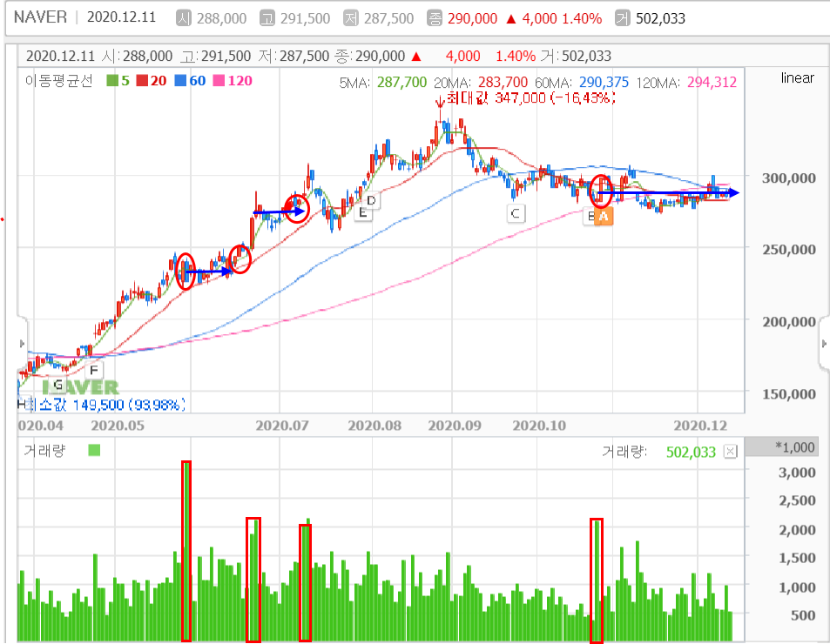Click the 시 (open price) icon in header

pos(183,18)
